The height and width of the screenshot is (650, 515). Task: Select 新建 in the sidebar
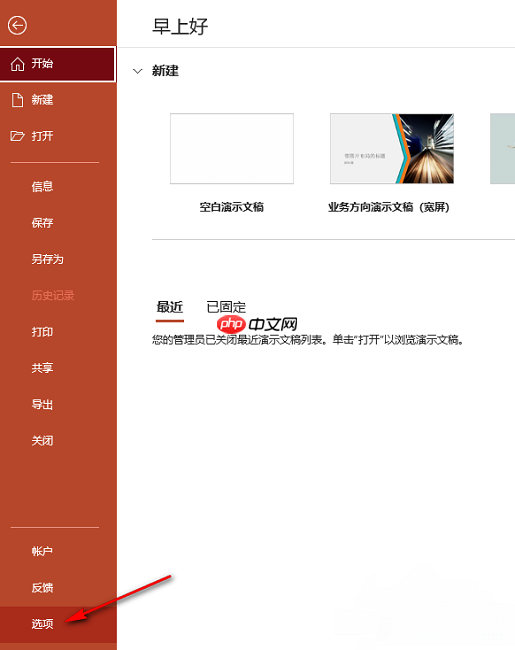coord(58,100)
